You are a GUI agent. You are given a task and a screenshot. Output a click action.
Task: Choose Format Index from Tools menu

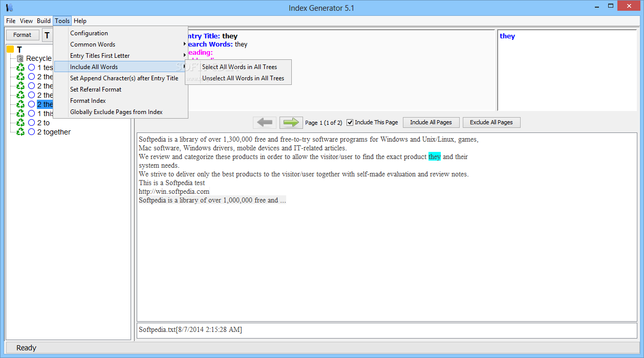[x=120, y=101]
